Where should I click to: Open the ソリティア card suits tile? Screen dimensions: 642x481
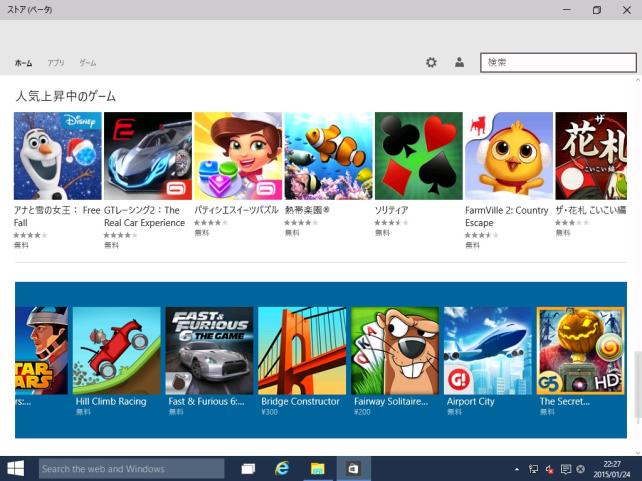(x=419, y=156)
